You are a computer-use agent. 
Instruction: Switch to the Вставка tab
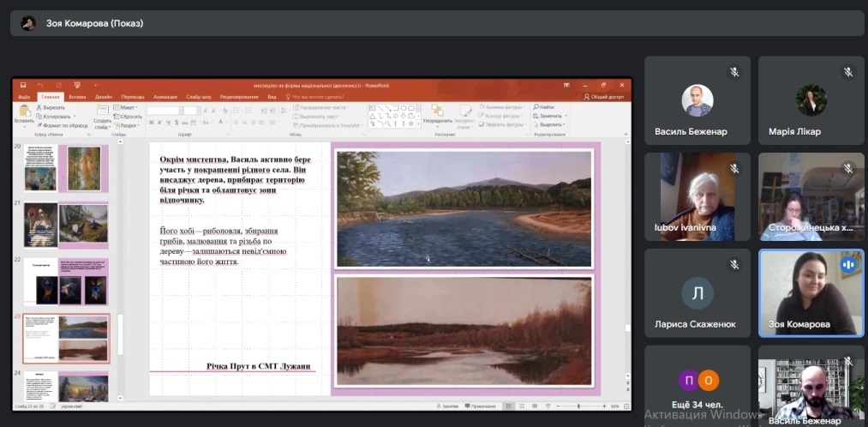click(77, 97)
